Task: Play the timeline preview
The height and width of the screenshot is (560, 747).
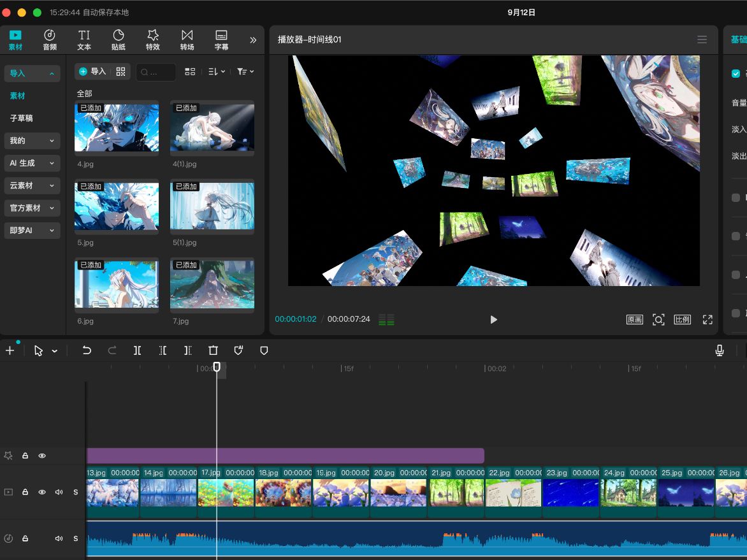Action: point(493,320)
